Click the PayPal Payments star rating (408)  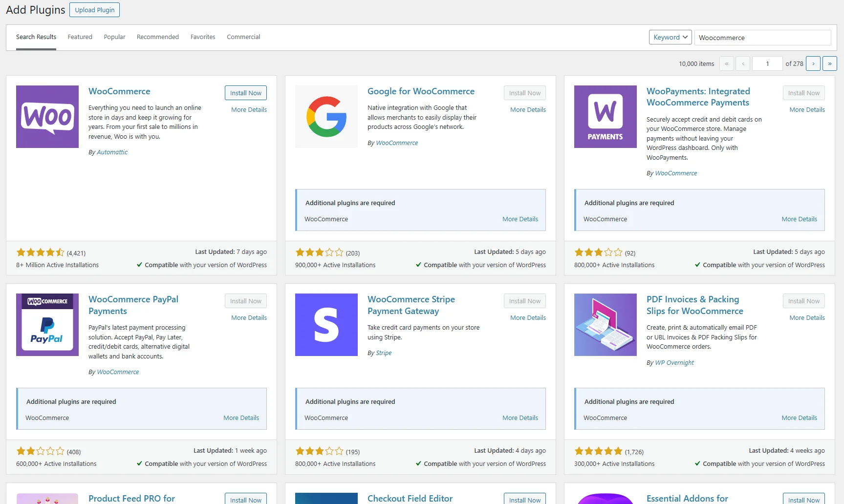41,451
